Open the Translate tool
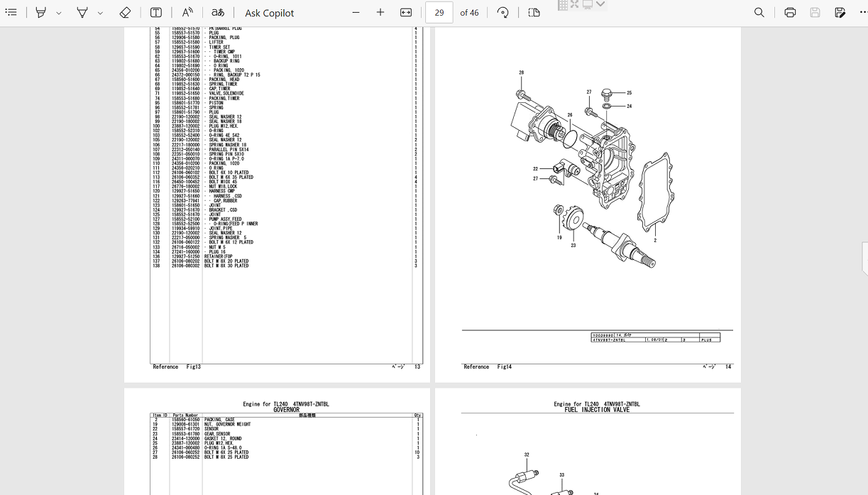Image resolution: width=868 pixels, height=495 pixels. click(218, 12)
